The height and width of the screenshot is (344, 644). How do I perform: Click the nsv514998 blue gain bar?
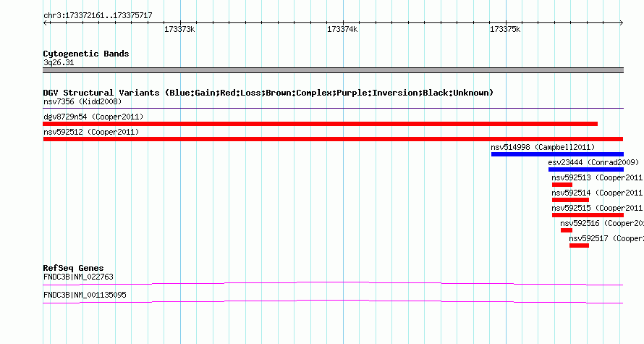[x=557, y=154]
